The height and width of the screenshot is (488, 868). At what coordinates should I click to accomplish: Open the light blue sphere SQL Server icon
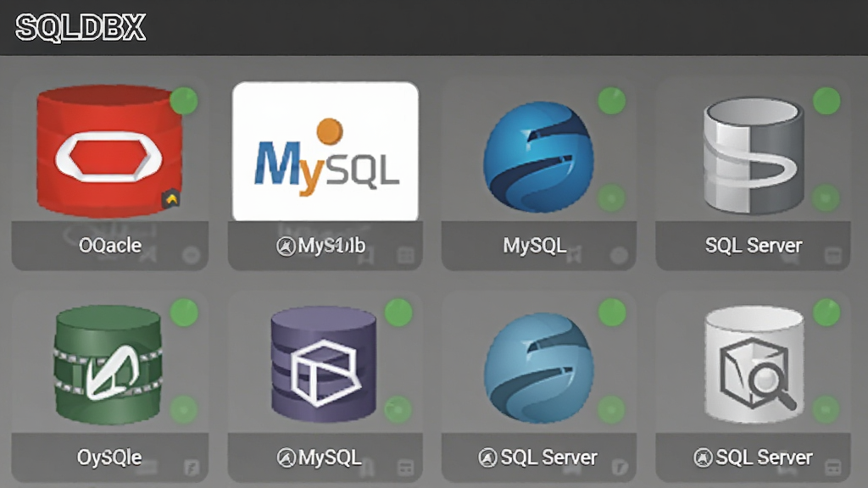tap(538, 368)
